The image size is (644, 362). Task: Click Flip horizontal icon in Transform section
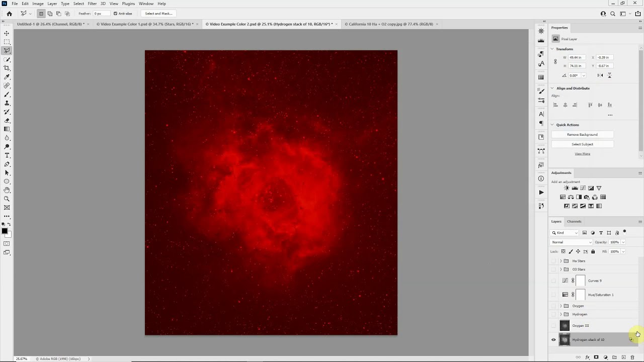pos(600,75)
